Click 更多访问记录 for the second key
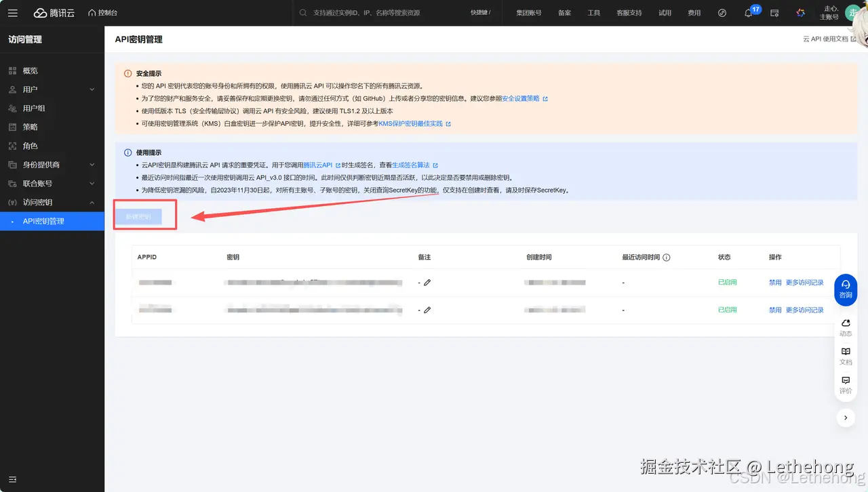Viewport: 868px width, 492px height. (x=804, y=310)
